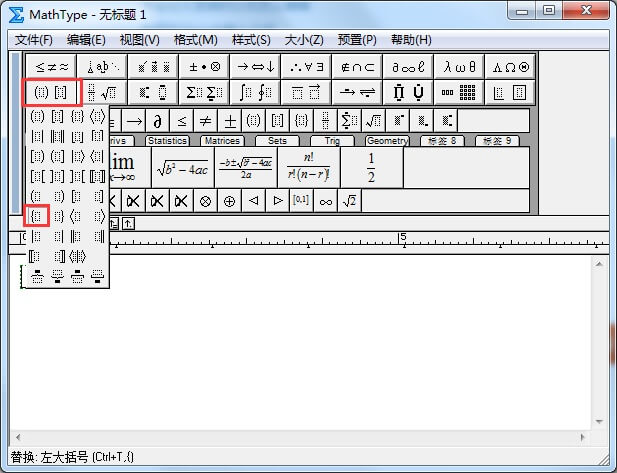Open the Greek lowercase letters palette

[459, 66]
